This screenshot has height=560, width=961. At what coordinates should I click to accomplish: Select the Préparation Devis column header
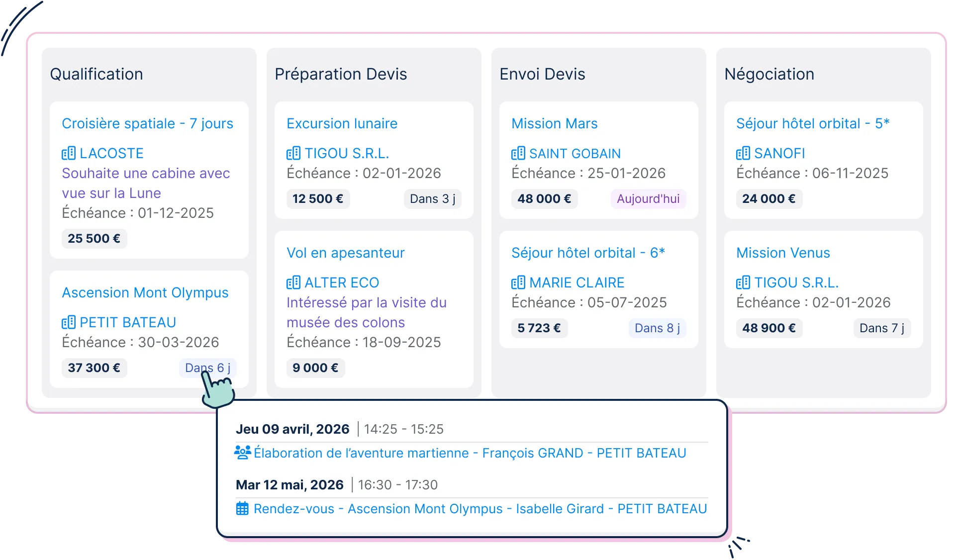click(341, 74)
